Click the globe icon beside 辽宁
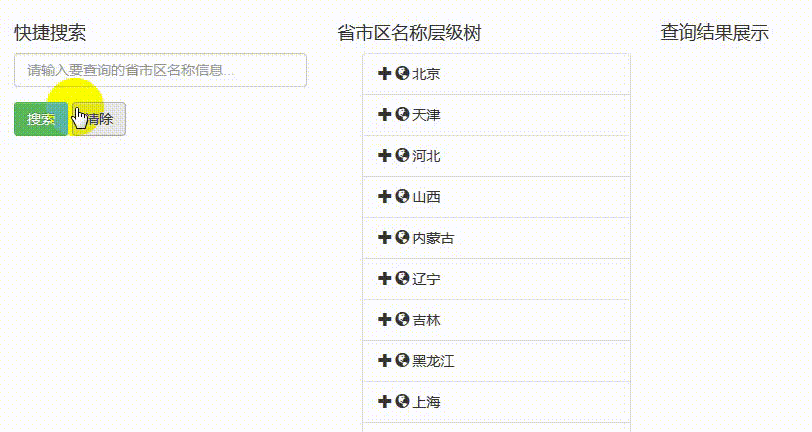The width and height of the screenshot is (812, 432). (402, 278)
